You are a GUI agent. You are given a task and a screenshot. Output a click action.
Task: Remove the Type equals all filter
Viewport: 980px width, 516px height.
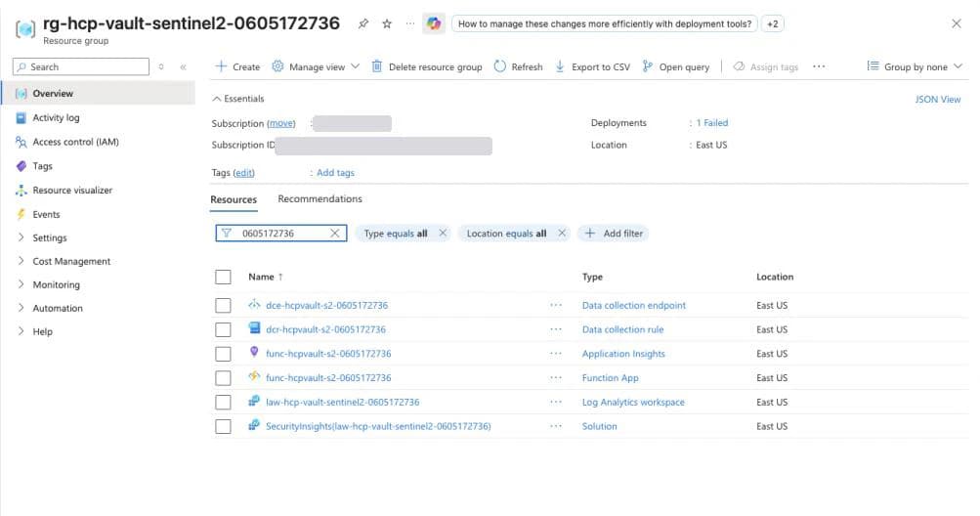(x=443, y=234)
